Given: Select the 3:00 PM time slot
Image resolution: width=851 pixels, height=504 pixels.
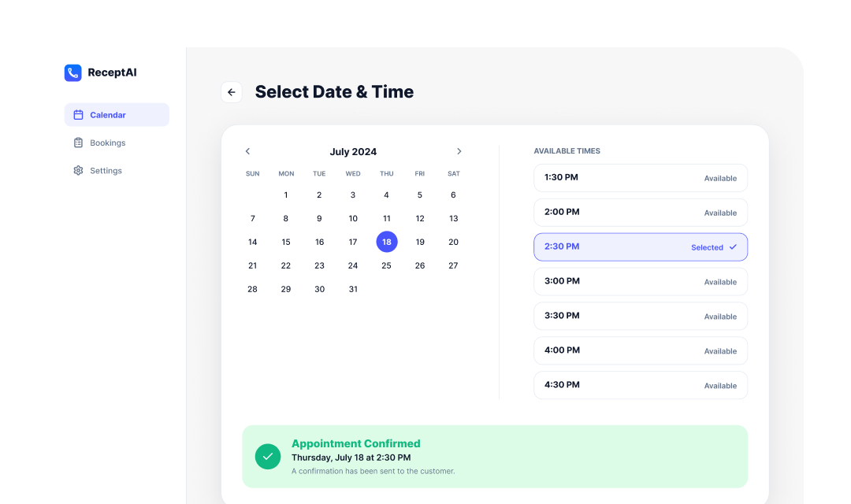Looking at the screenshot, I should [641, 282].
